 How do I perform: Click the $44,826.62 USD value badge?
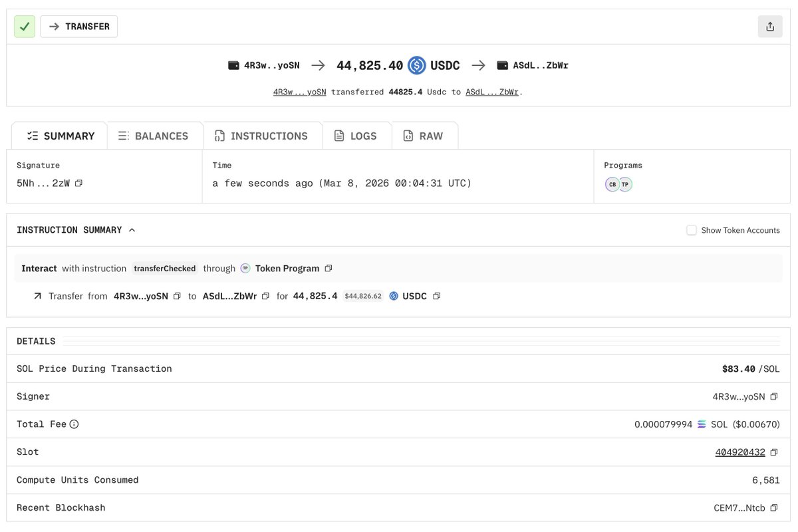pos(363,296)
